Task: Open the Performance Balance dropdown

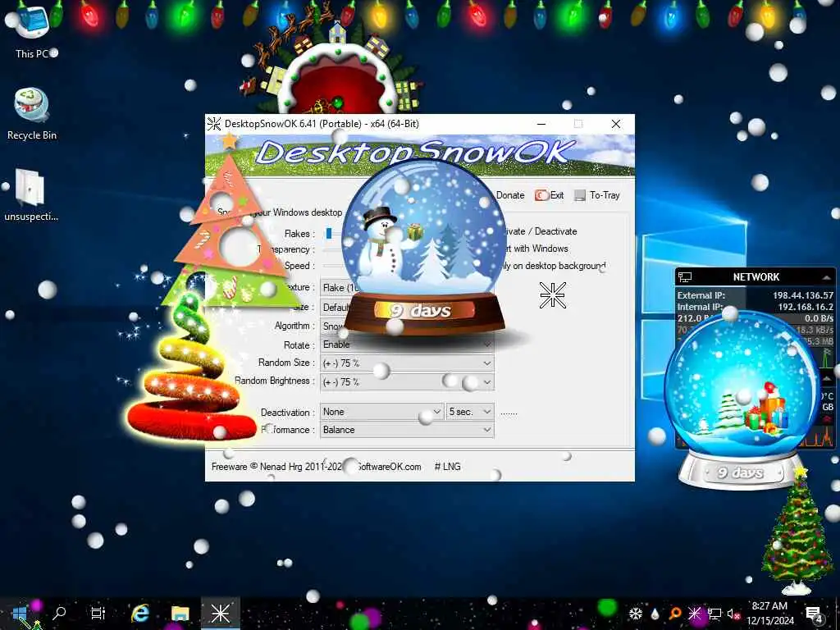Action: point(407,430)
